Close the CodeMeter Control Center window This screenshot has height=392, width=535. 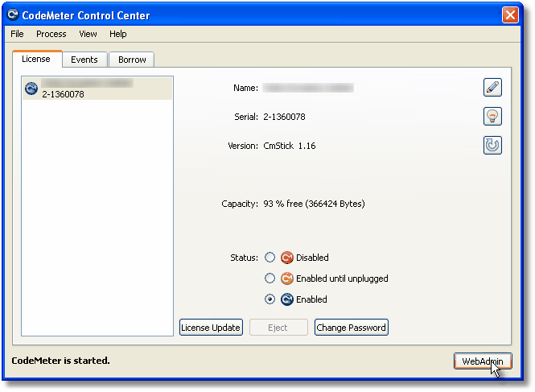(x=510, y=14)
